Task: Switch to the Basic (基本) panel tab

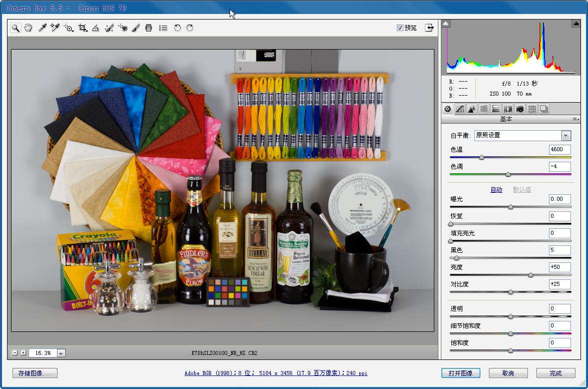Action: pyautogui.click(x=447, y=109)
